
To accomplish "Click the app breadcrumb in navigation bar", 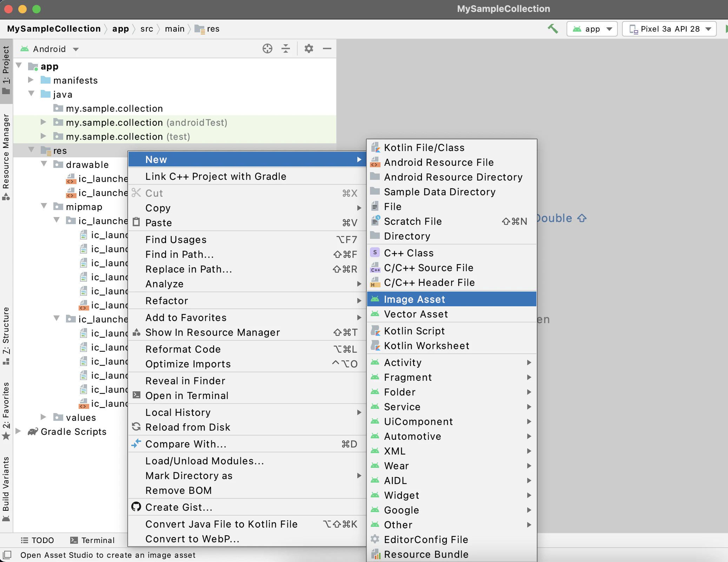I will point(120,29).
